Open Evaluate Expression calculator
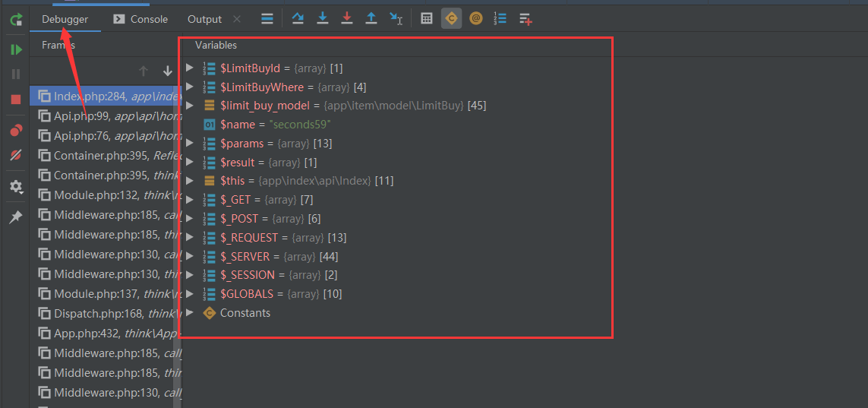The width and height of the screenshot is (868, 408). [426, 18]
